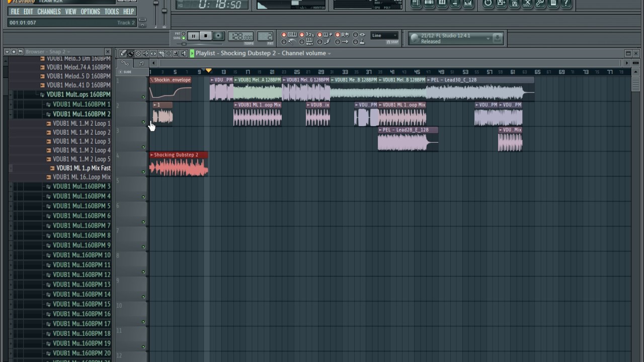Close the Browser panel
644x362 pixels.
click(x=108, y=51)
